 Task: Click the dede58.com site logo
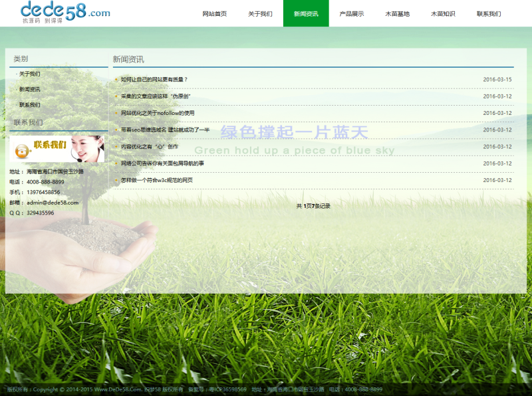65,12
